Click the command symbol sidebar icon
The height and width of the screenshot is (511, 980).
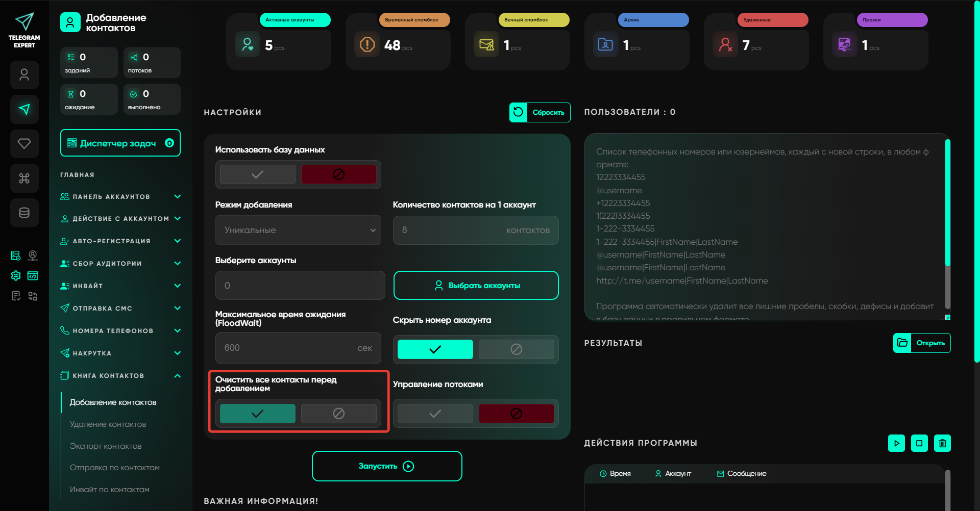pos(24,178)
